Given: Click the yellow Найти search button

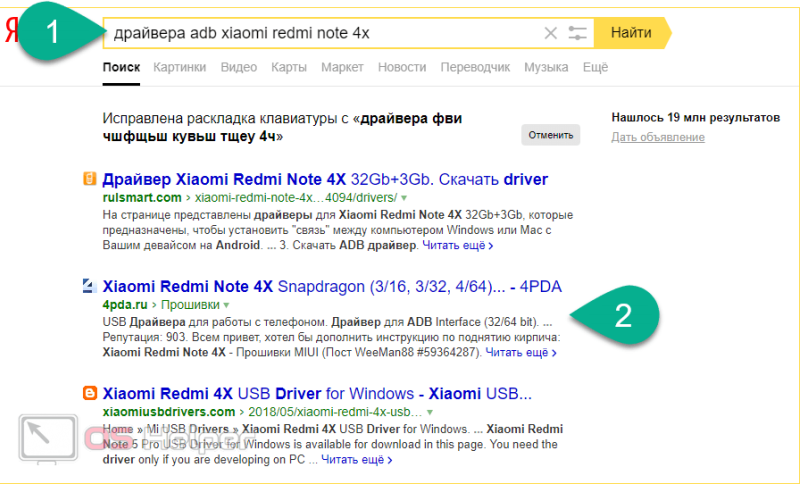Looking at the screenshot, I should click(632, 33).
